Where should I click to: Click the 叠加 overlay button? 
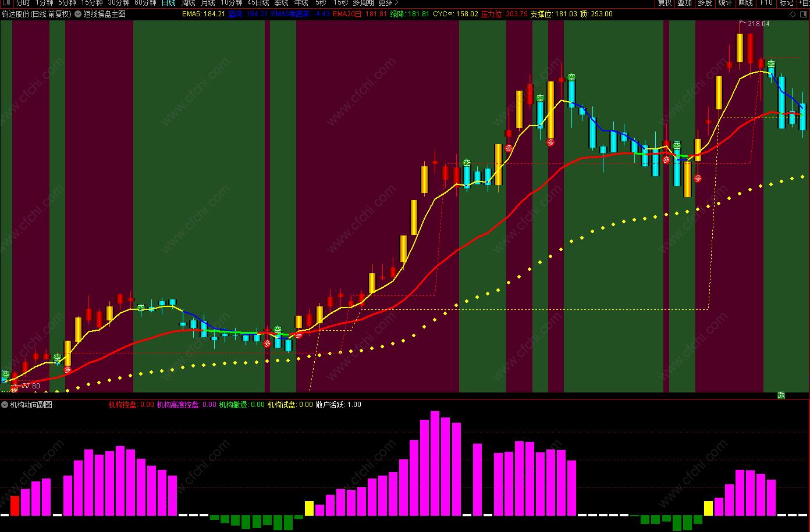(685, 3)
